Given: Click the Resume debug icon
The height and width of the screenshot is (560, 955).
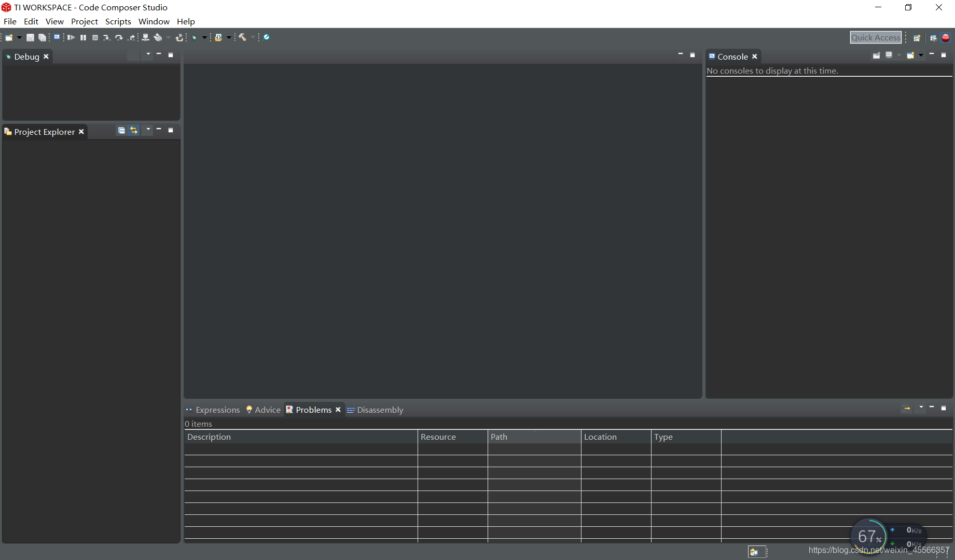Looking at the screenshot, I should (x=71, y=37).
